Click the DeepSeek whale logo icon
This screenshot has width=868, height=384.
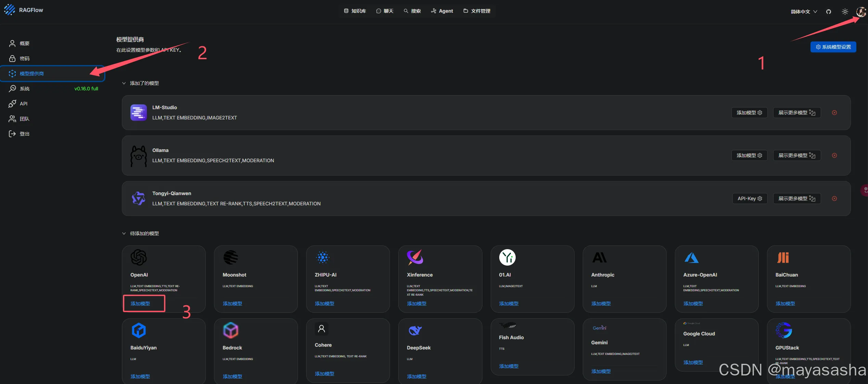pyautogui.click(x=415, y=330)
